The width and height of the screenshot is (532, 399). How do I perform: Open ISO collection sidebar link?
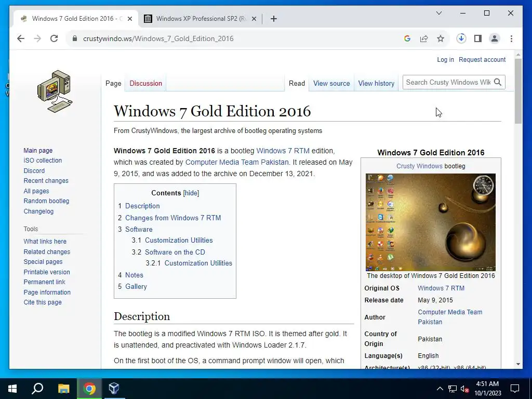coord(43,161)
